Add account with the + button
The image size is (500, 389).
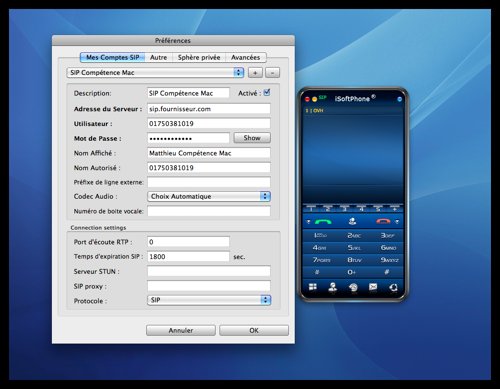click(255, 73)
